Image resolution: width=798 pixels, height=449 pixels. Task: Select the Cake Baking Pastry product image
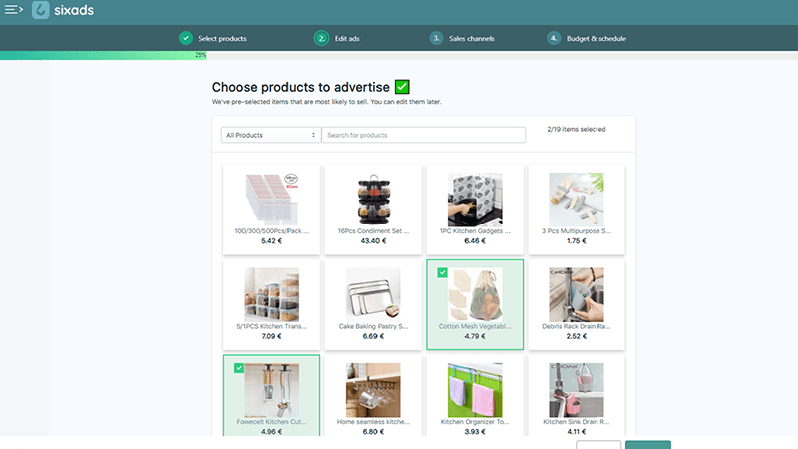click(373, 294)
